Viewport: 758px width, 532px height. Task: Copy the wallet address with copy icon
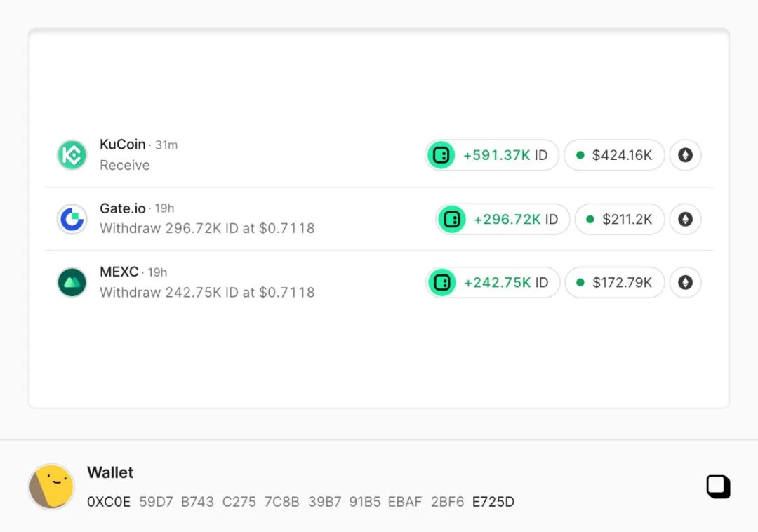pyautogui.click(x=718, y=486)
